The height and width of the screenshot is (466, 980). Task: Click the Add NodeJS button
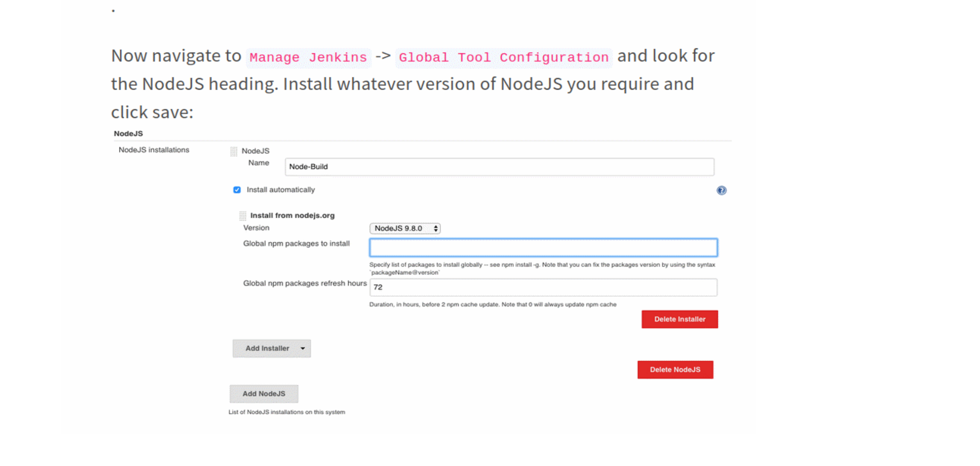[264, 394]
